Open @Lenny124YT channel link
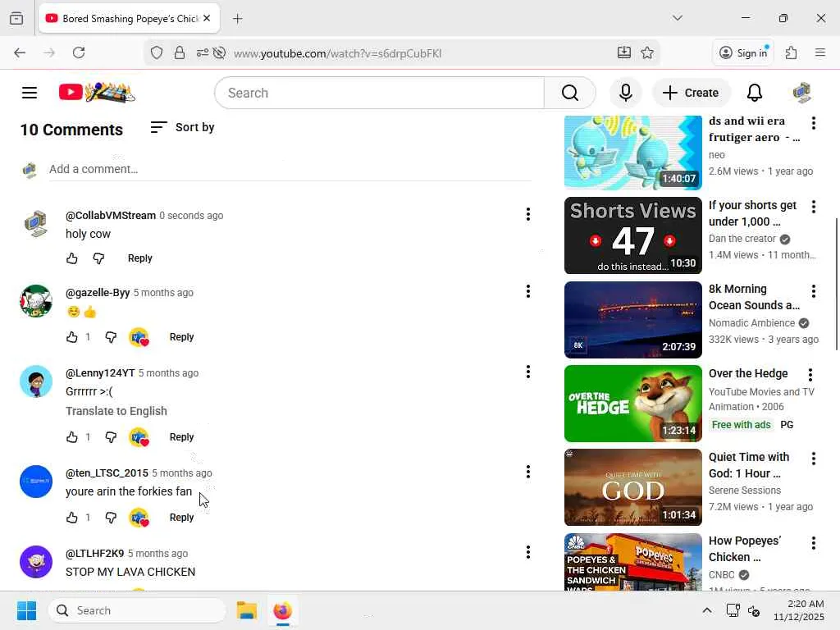 click(x=100, y=373)
